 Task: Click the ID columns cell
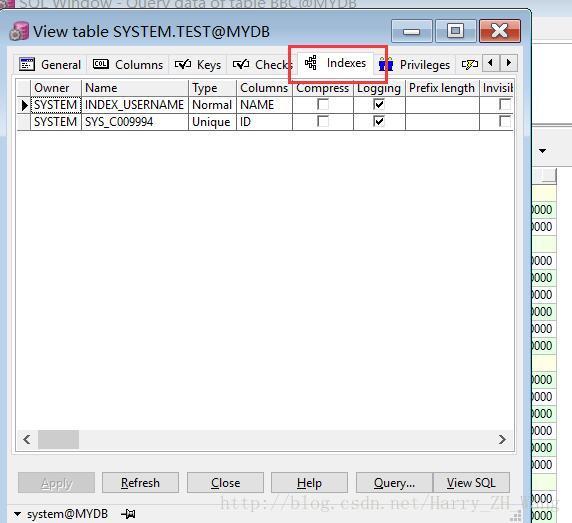click(264, 122)
